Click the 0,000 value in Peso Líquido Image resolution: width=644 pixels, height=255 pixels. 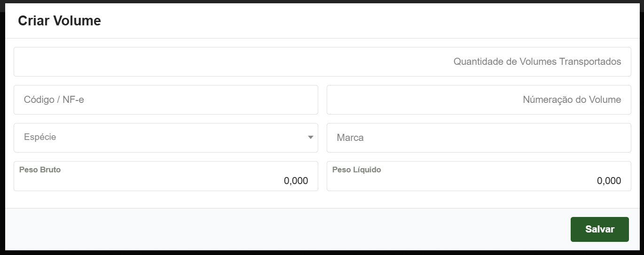click(609, 181)
